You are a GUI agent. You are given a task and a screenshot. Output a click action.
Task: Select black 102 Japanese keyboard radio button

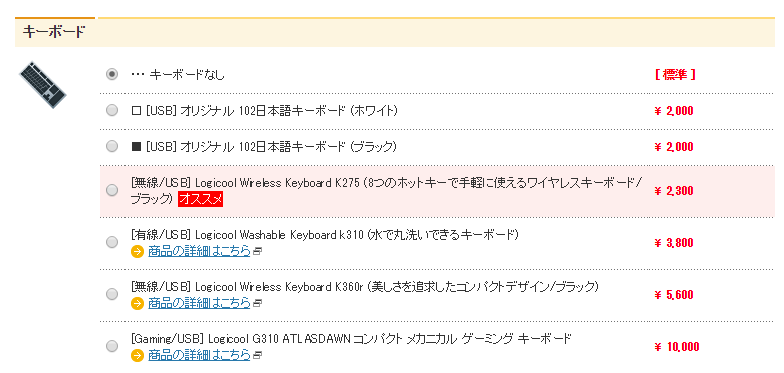(112, 146)
